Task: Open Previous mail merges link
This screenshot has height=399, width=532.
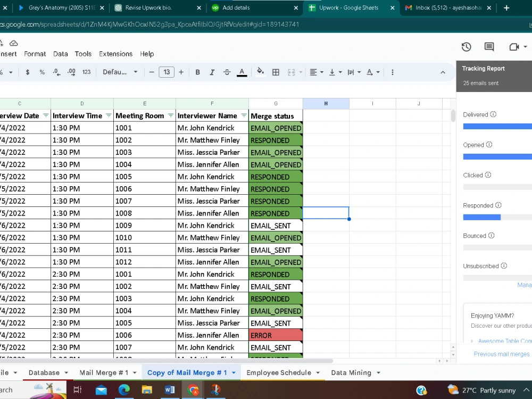Action: 501,354
